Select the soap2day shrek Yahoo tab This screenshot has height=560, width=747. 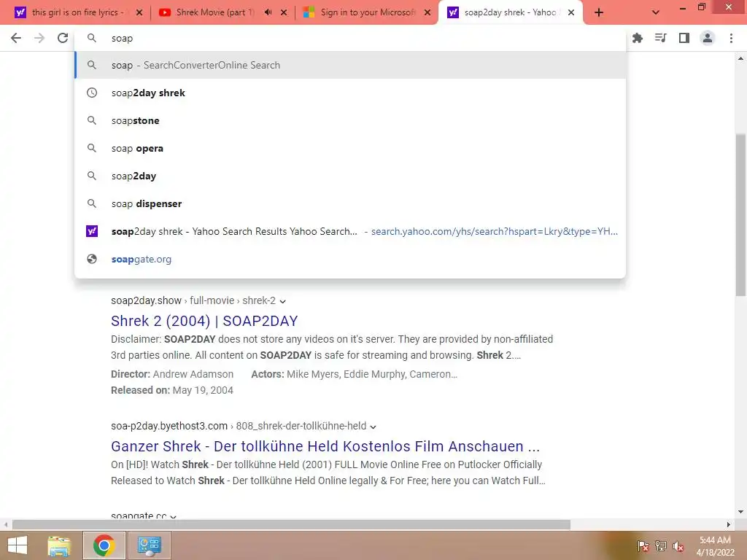510,12
